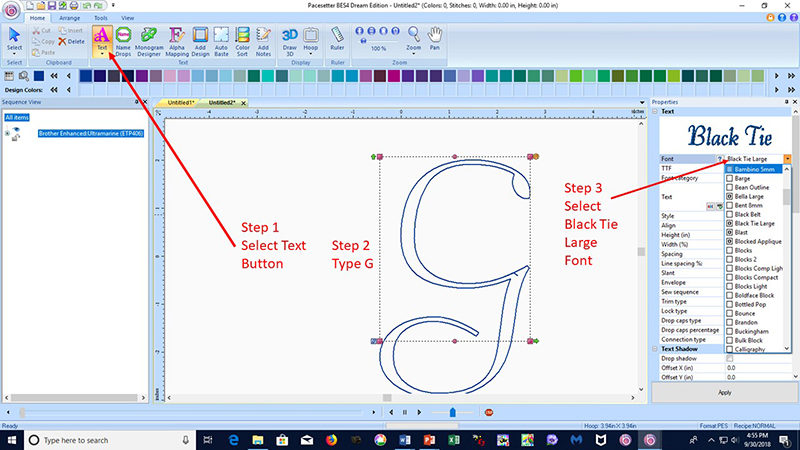Open the Font dropdown arrow
Image resolution: width=800 pixels, height=450 pixels.
pyautogui.click(x=788, y=159)
